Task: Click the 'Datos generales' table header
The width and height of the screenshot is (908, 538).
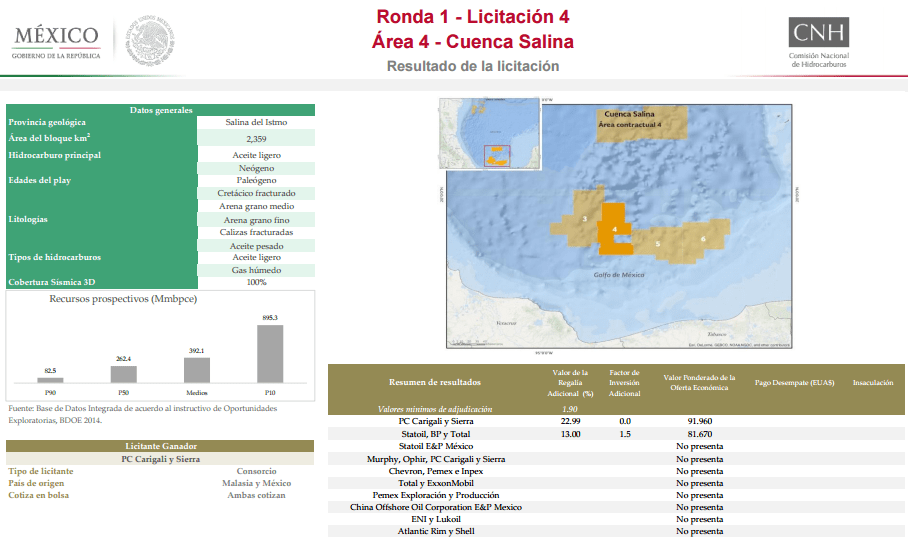Action: 160,110
